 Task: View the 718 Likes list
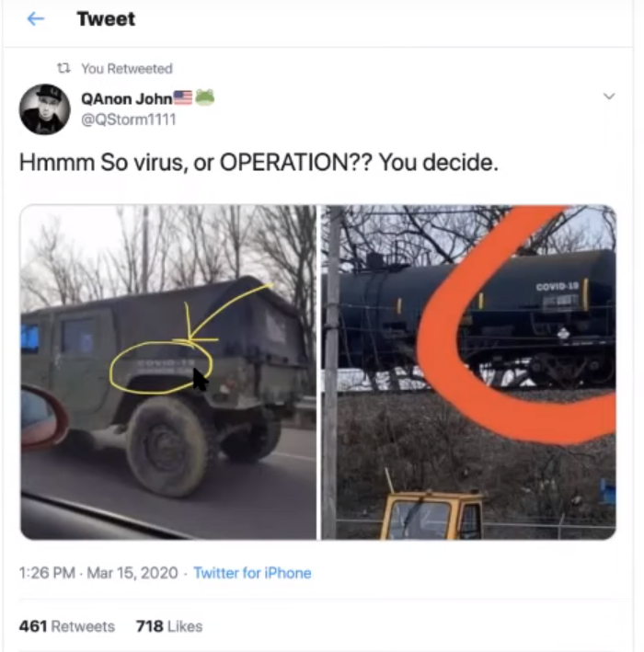click(169, 626)
